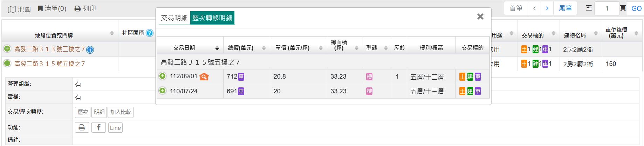The image size is (644, 146).
Task: Click the blue help icon beside 社區簡稱
Action: [x=150, y=33]
